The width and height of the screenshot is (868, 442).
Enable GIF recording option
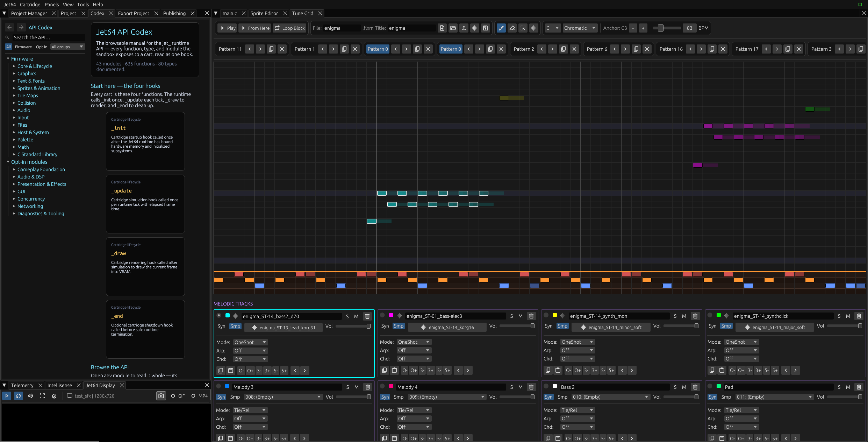point(178,396)
